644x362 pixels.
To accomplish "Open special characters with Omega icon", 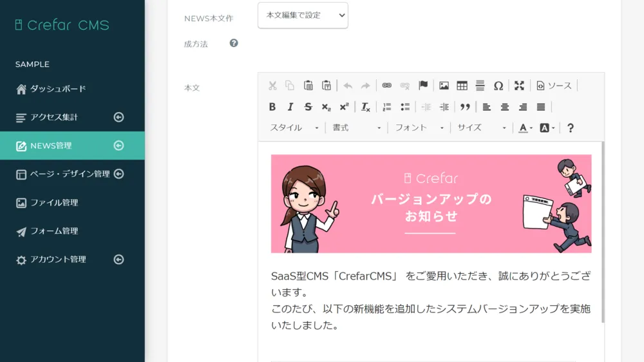I will click(x=498, y=86).
